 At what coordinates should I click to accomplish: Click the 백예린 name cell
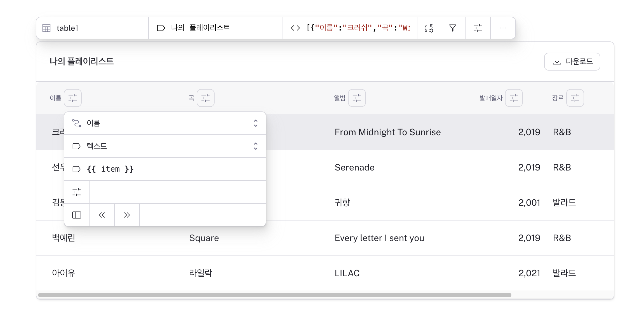64,238
